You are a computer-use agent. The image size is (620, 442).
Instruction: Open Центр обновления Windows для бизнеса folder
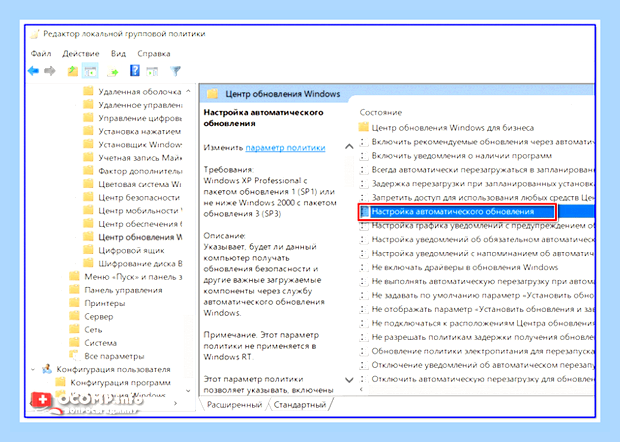[446, 128]
